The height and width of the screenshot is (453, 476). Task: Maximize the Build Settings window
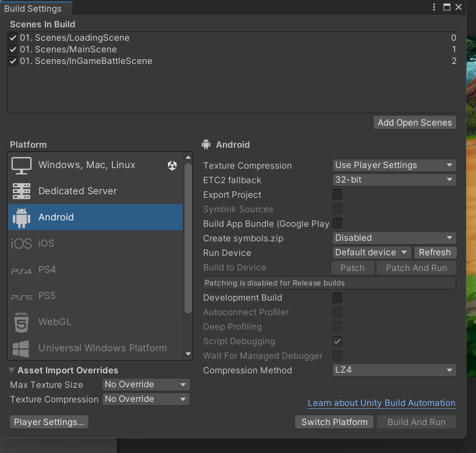(x=446, y=7)
